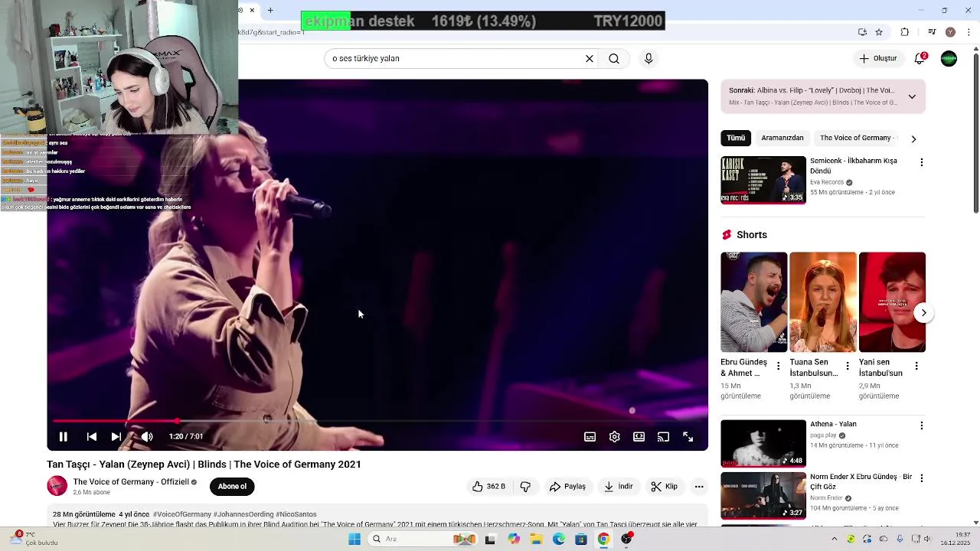The width and height of the screenshot is (980, 551).
Task: Show hidden system tray icons
Action: point(835,539)
